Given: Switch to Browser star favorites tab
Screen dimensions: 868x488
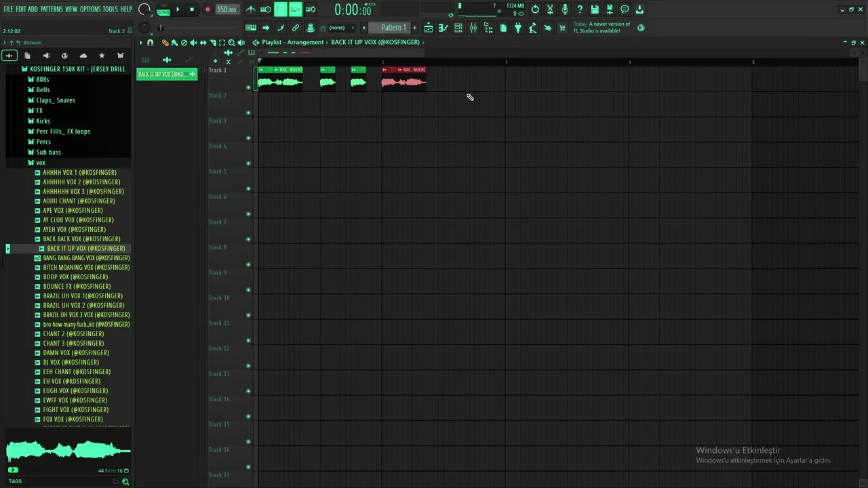Looking at the screenshot, I should tap(102, 56).
